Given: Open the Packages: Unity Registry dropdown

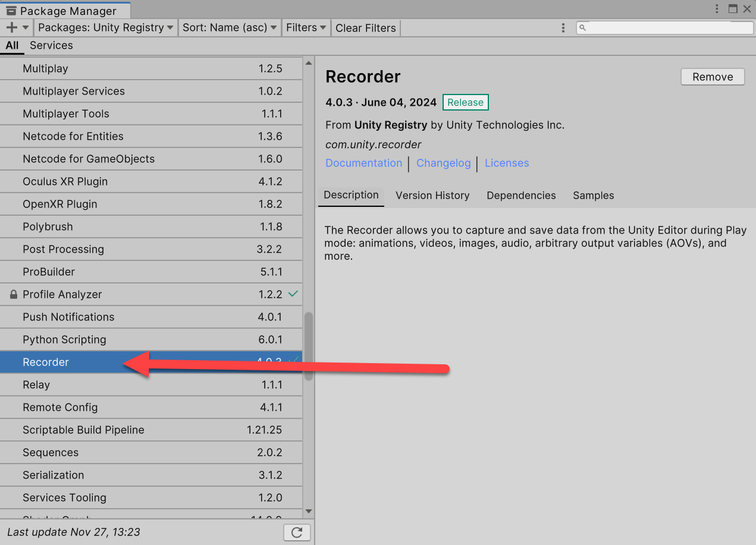Looking at the screenshot, I should point(106,27).
